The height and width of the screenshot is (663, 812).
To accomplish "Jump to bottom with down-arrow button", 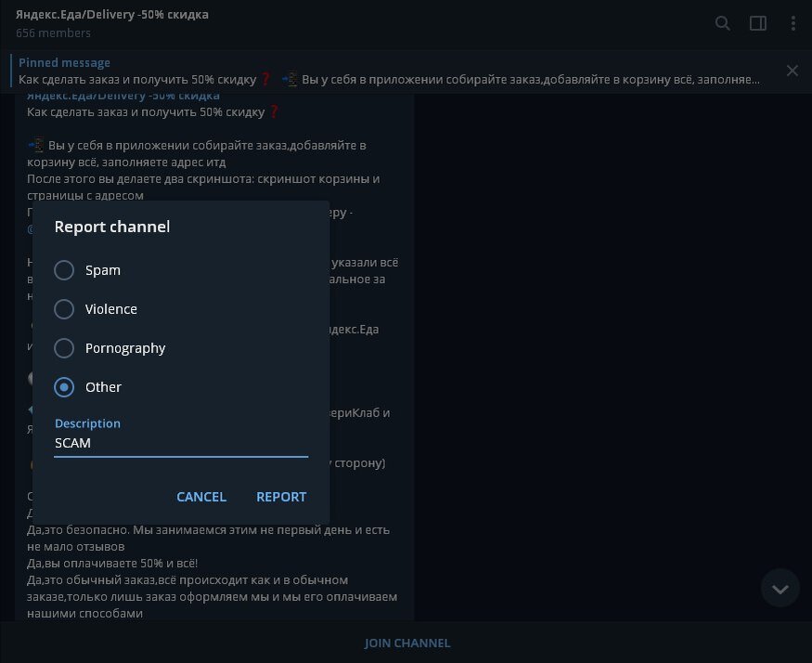I will (780, 588).
